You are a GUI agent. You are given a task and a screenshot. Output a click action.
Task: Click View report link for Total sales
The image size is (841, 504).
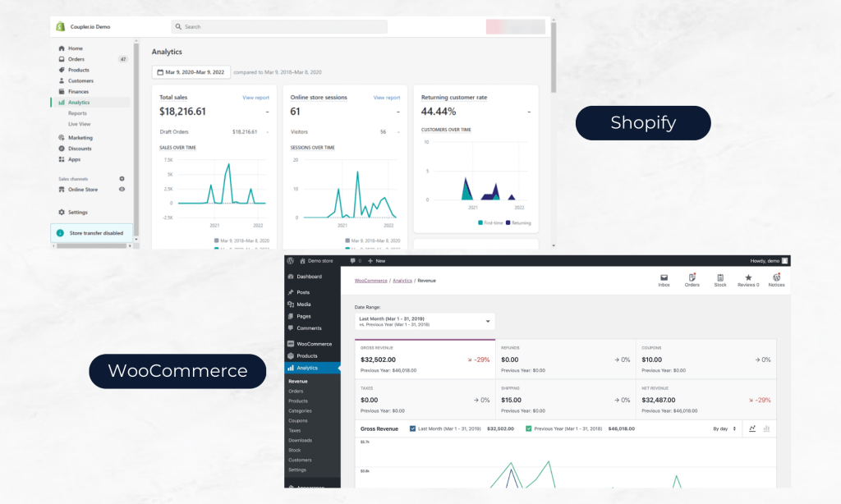click(255, 98)
